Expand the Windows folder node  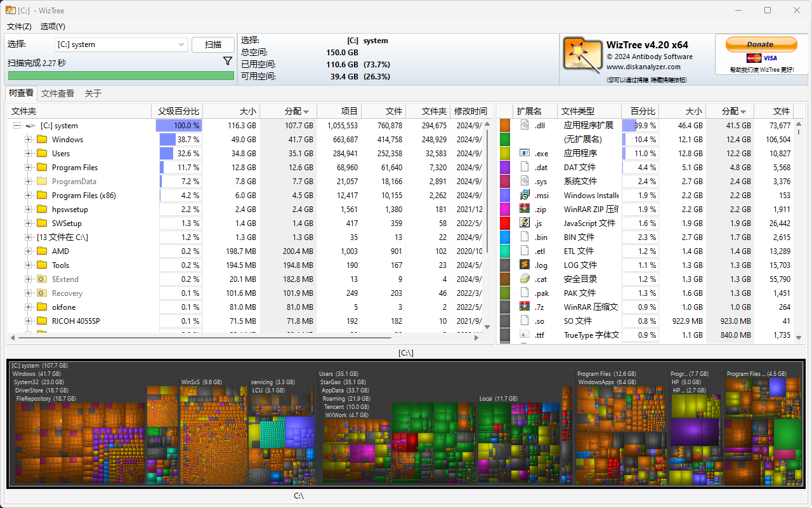coord(29,140)
